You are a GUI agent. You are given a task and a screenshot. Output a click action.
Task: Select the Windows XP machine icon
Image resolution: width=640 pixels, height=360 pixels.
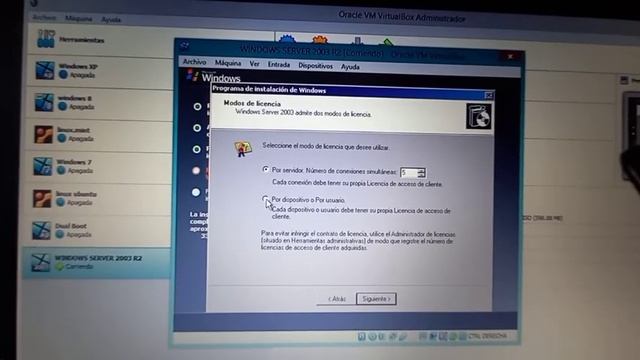pyautogui.click(x=44, y=70)
